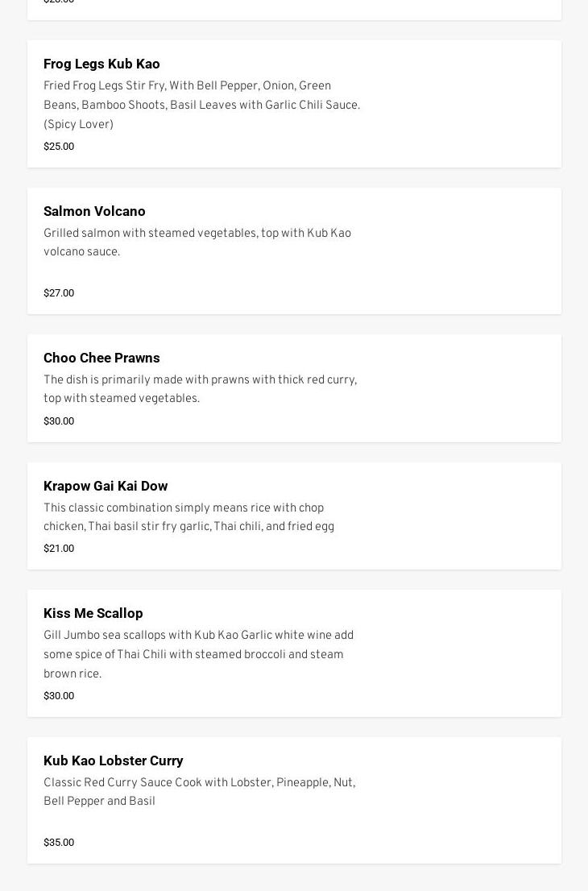Screen dimensions: 588x891
Task: Open the Frog Legs Kub Kao item
Action: coord(101,64)
